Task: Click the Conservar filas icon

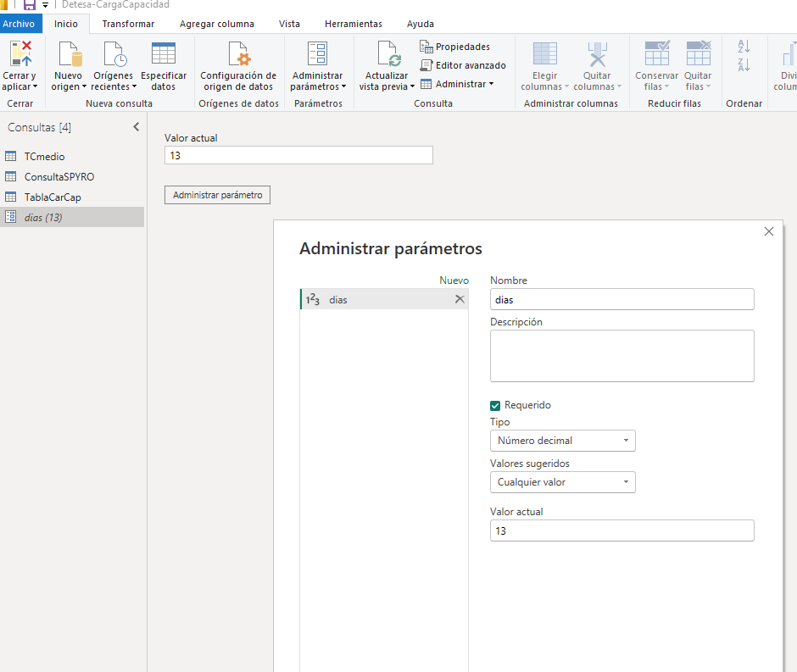Action: (657, 53)
